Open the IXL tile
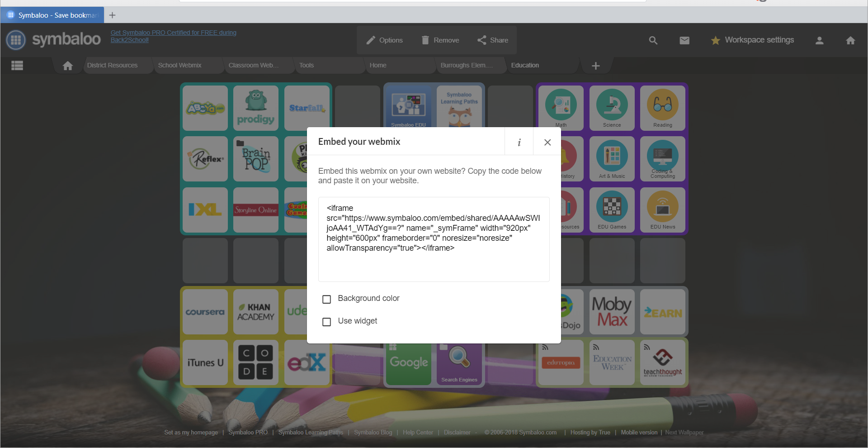 click(x=205, y=210)
